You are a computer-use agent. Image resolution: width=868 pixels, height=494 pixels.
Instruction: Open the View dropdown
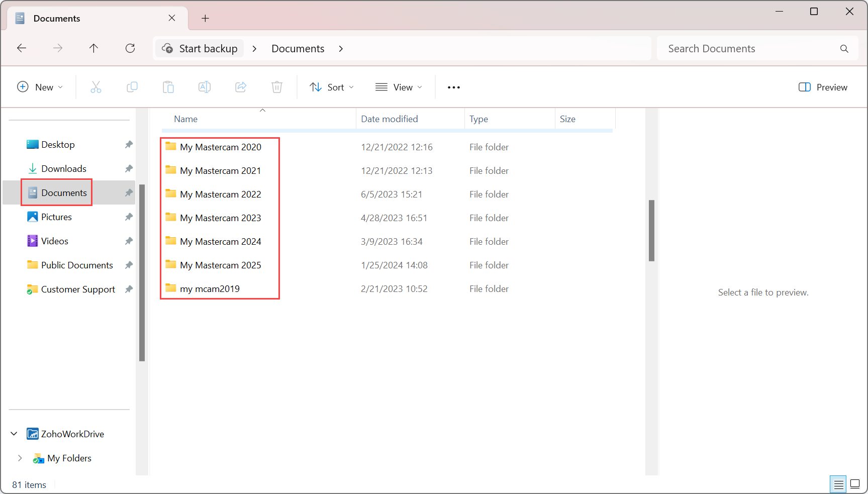pos(399,87)
